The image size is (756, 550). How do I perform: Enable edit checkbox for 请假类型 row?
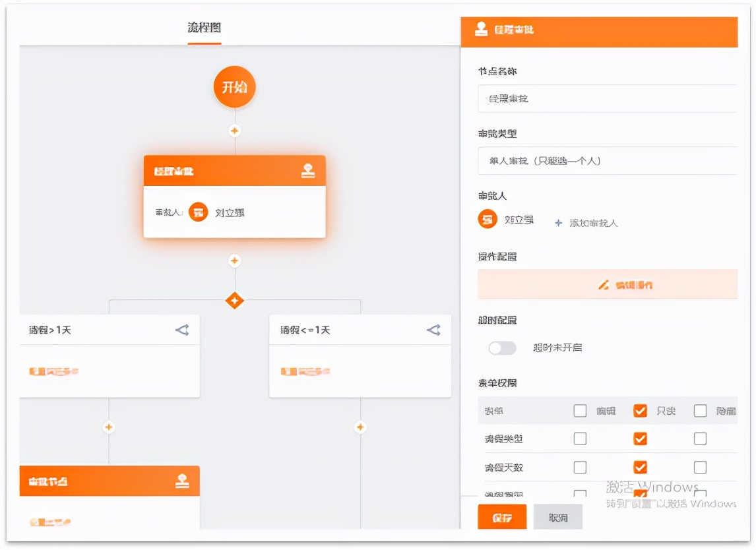click(580, 439)
